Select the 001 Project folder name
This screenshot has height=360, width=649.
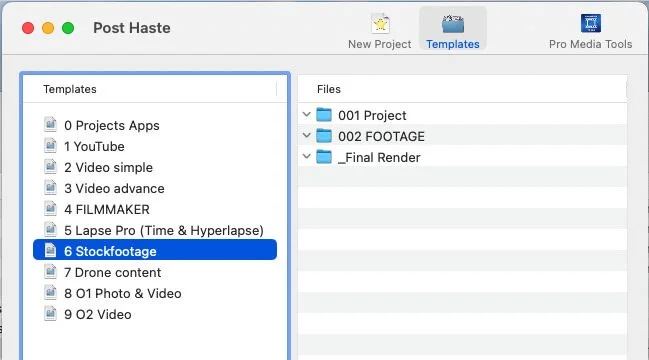coord(372,115)
